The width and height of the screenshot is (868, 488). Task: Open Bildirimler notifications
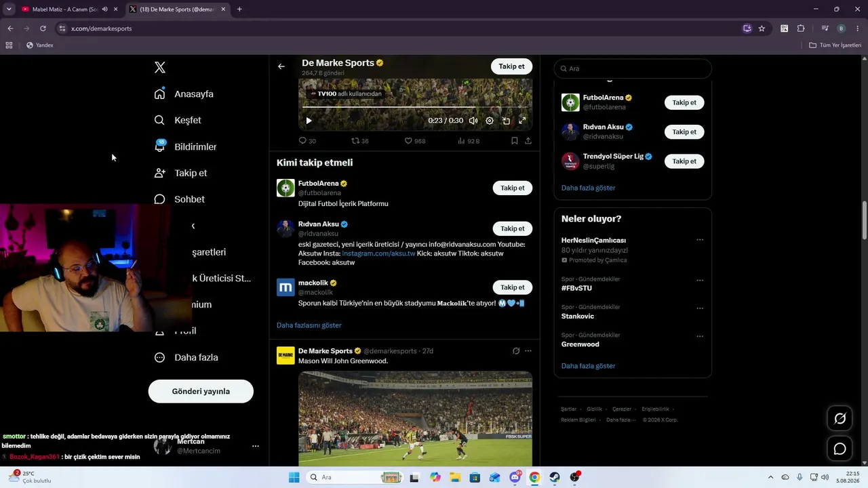click(x=185, y=146)
